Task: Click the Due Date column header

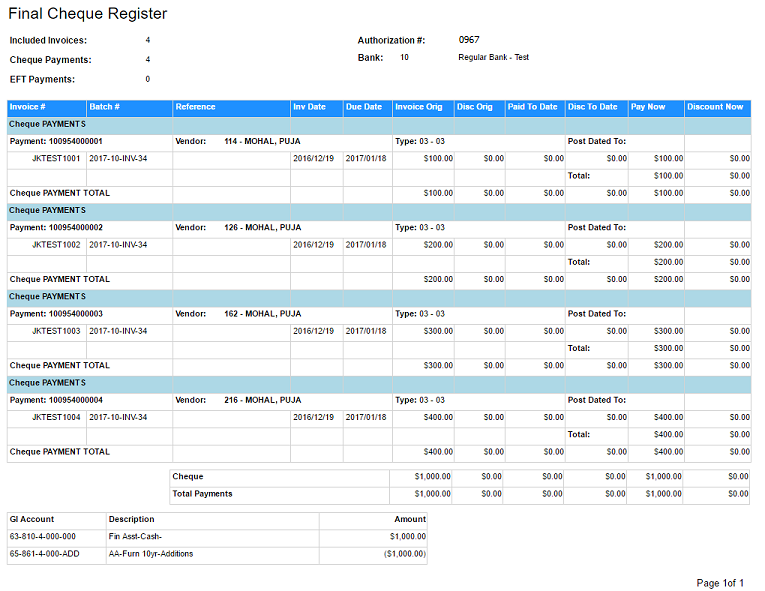Action: [x=364, y=107]
